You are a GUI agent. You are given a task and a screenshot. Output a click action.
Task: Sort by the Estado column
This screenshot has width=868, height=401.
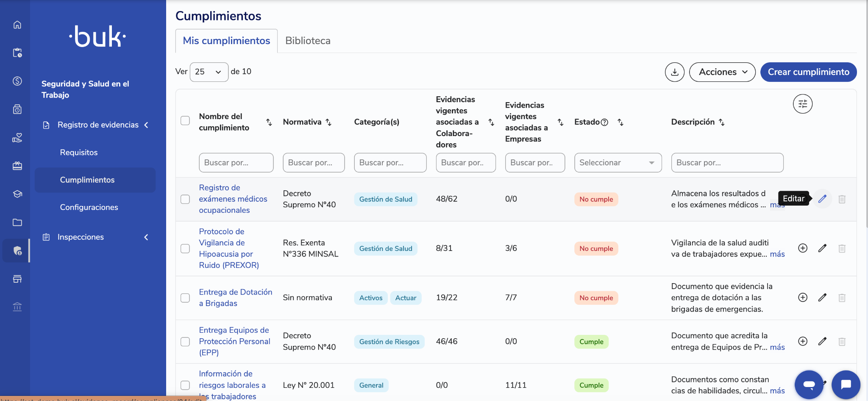[620, 122]
